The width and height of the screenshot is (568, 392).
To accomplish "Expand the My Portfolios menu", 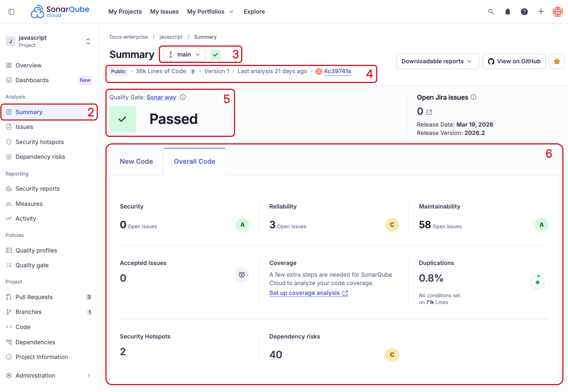I will point(210,12).
